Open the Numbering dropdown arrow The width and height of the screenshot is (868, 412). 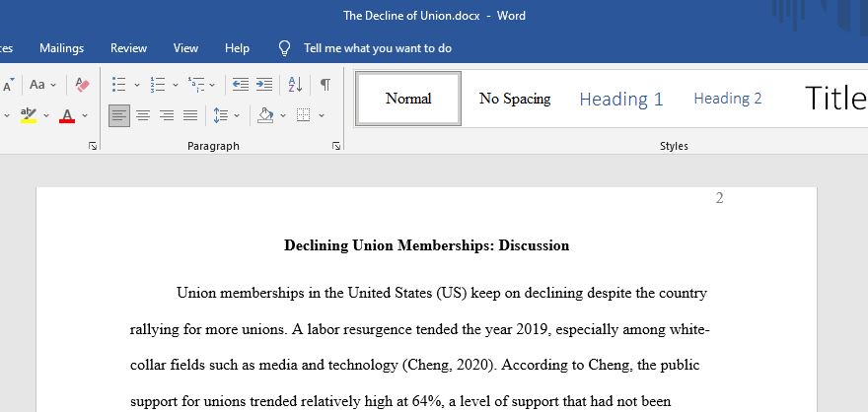[x=176, y=85]
